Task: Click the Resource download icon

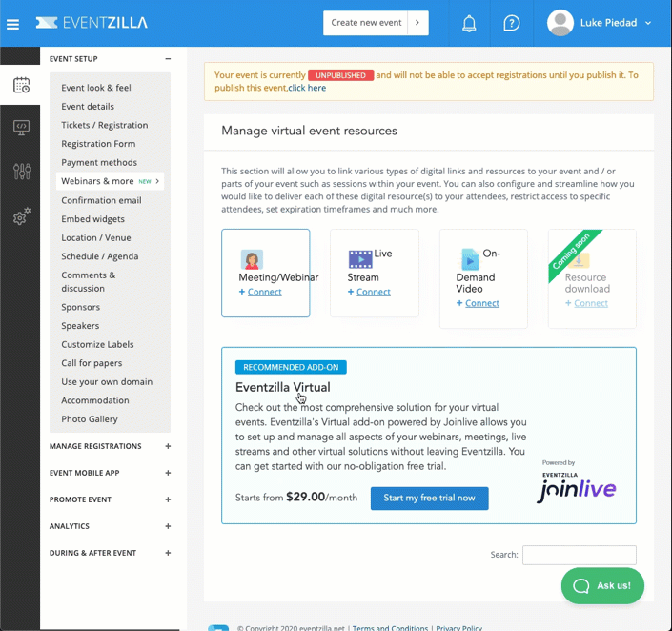Action: tap(579, 260)
